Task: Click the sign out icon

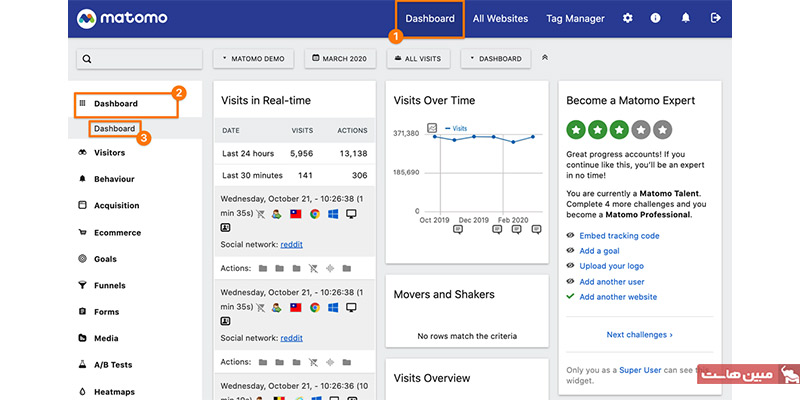Action: [x=715, y=18]
